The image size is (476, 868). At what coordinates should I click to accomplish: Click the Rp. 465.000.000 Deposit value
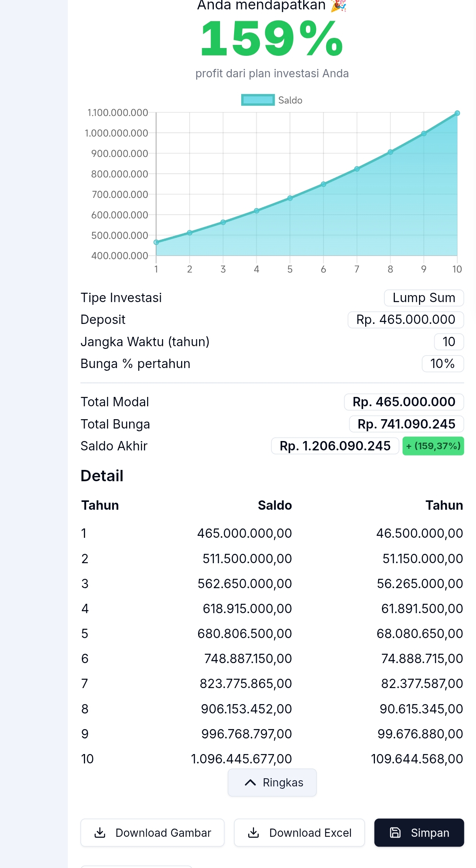pyautogui.click(x=405, y=320)
